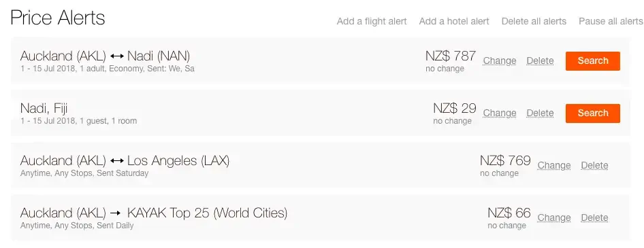Change the Auckland to Nadi alert
This screenshot has width=644, height=248.
coord(500,60)
